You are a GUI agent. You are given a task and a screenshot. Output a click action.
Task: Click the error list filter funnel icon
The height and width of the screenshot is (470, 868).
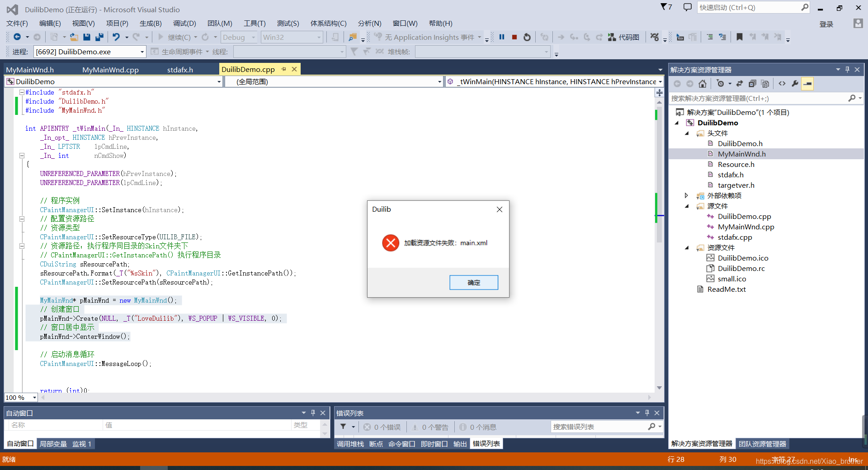(x=344, y=427)
